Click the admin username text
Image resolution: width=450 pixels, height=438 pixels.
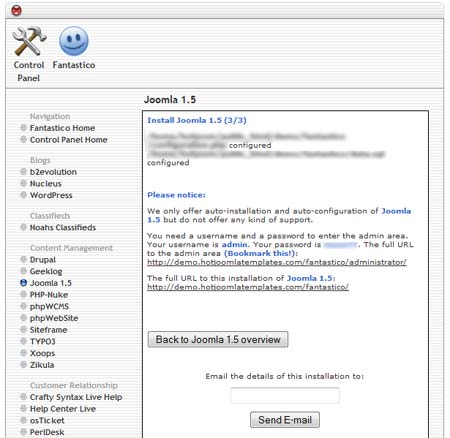point(234,245)
